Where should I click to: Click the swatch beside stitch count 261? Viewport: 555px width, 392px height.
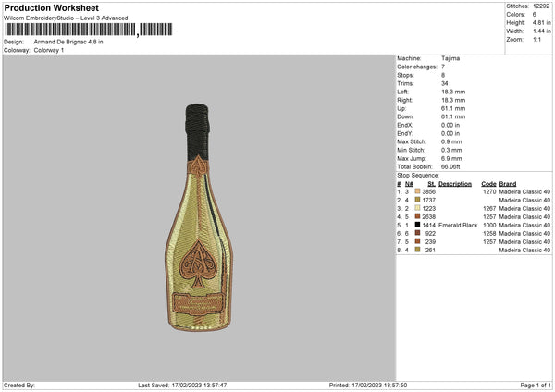click(x=417, y=250)
